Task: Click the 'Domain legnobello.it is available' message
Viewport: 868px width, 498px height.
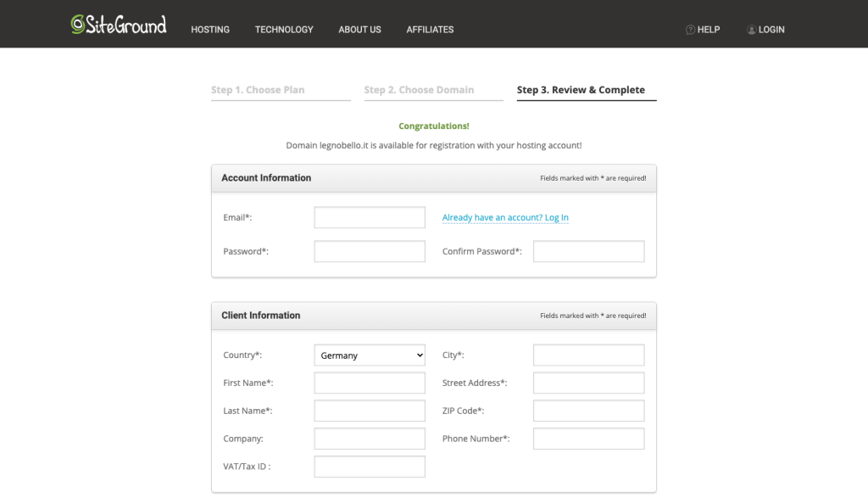Action: tap(434, 146)
